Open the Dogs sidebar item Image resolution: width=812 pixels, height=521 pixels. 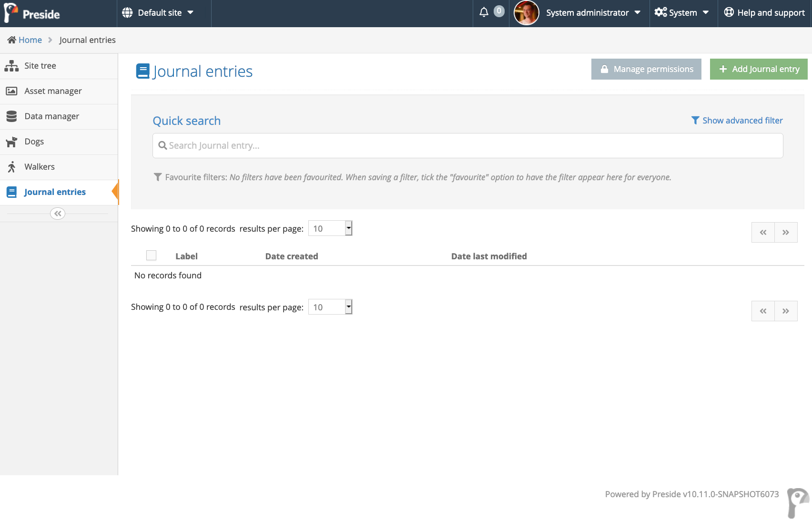pos(34,142)
